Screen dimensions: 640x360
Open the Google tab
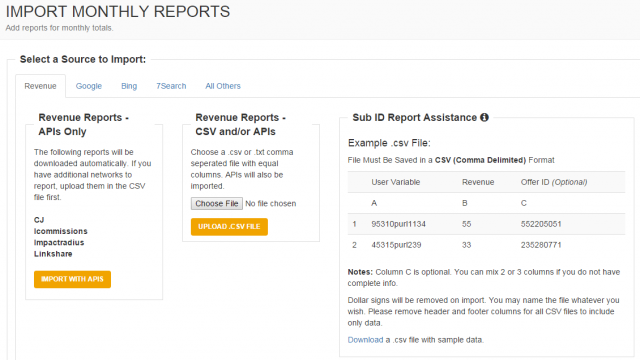89,86
